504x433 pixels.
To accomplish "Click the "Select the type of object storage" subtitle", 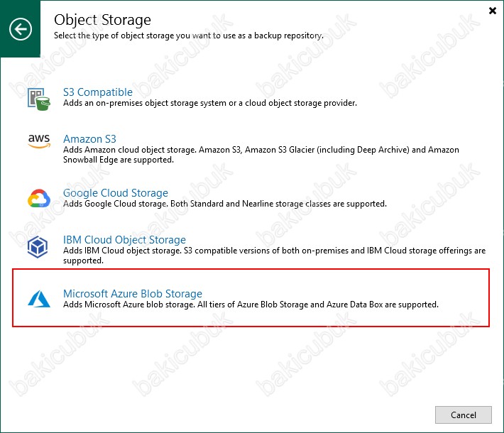I will pyautogui.click(x=189, y=35).
